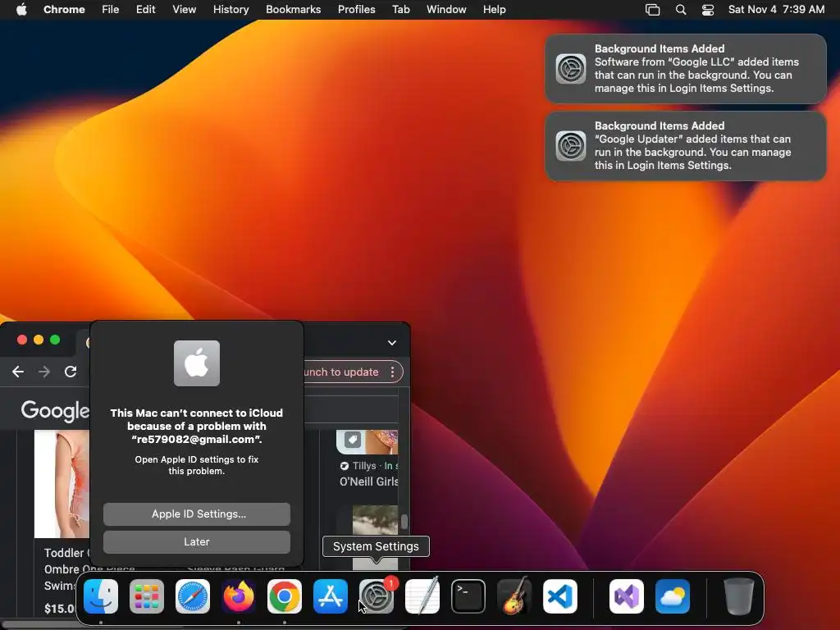Go forward in the Chrome window
This screenshot has height=630, width=840.
pyautogui.click(x=44, y=372)
